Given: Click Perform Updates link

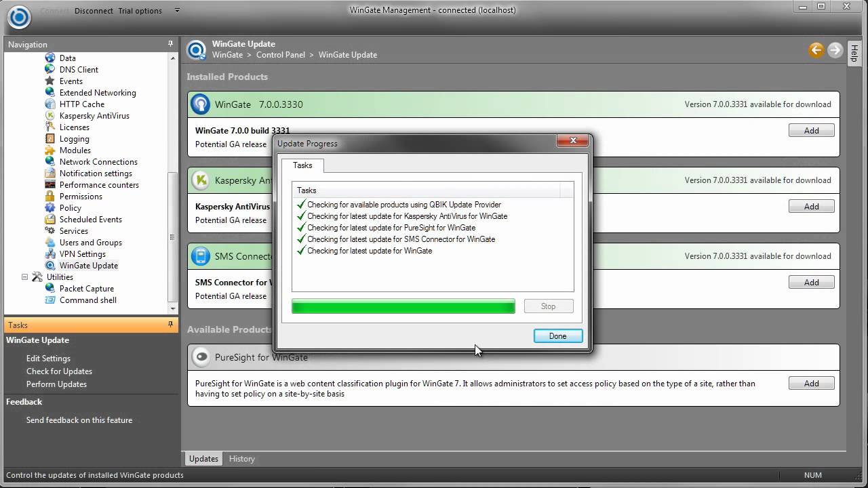Looking at the screenshot, I should click(56, 384).
